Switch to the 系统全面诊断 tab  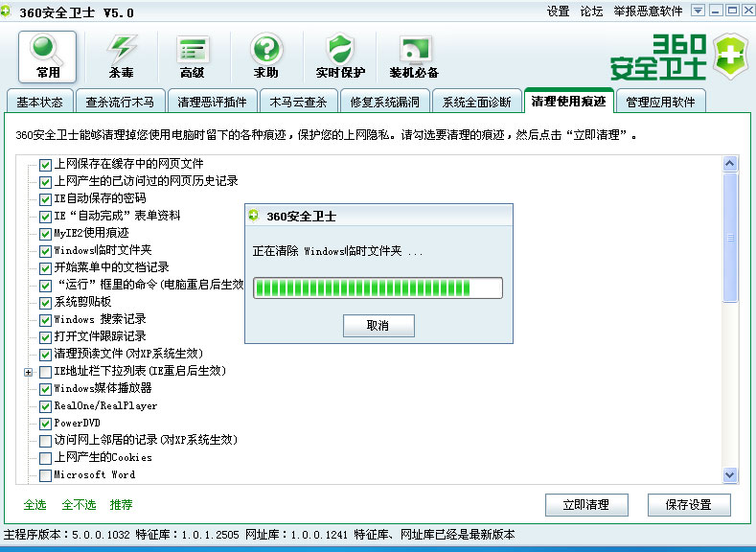click(x=477, y=102)
